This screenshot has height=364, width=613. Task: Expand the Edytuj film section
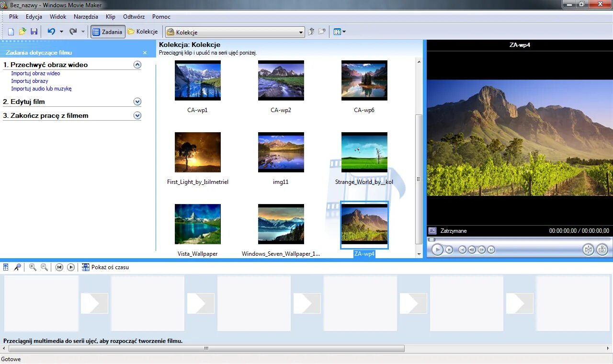(137, 102)
